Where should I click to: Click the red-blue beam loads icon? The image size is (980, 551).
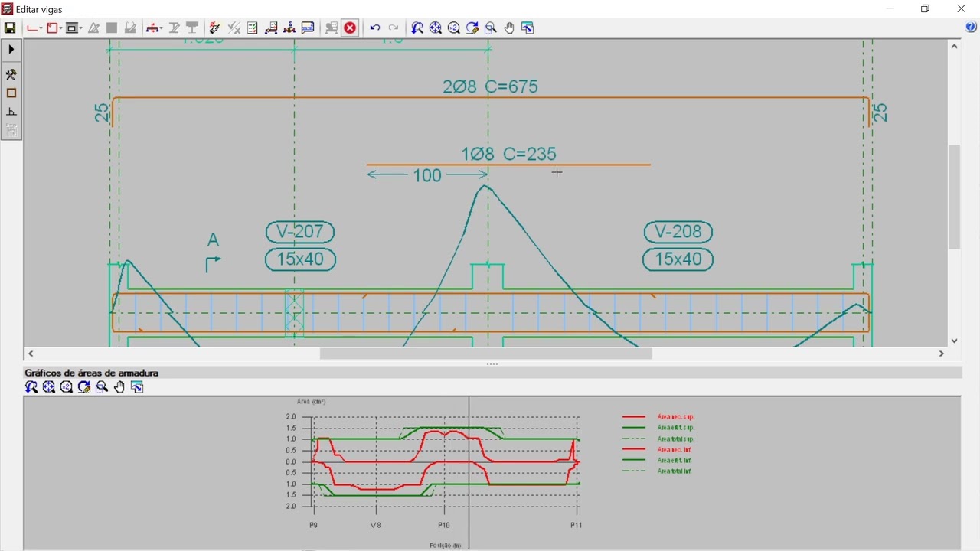(x=289, y=28)
